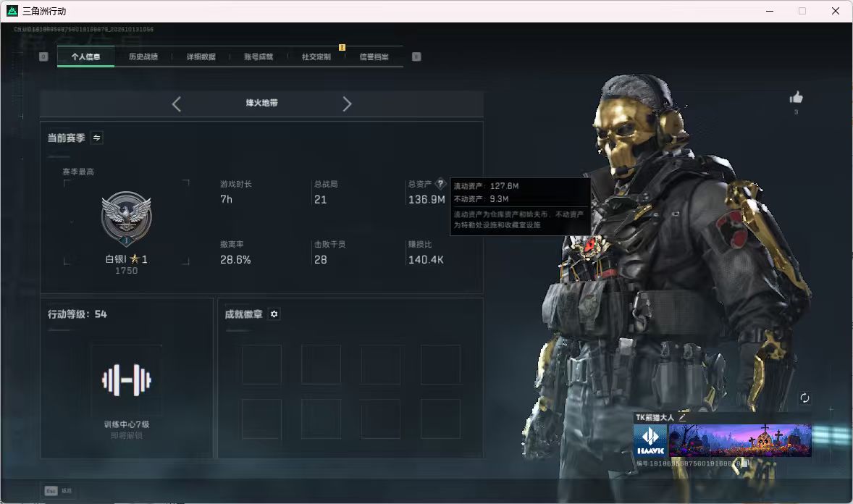Open the 成就徽章 gear settings icon
853x504 pixels.
coord(274,314)
